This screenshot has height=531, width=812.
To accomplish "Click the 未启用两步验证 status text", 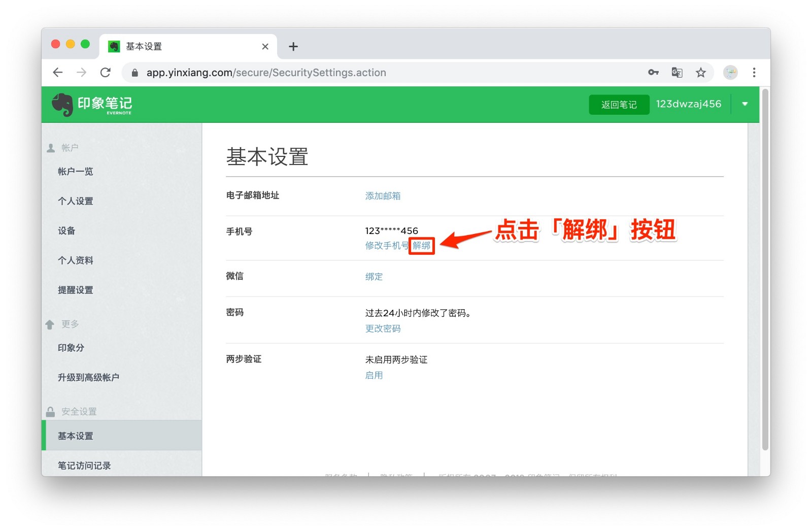I will click(396, 359).
